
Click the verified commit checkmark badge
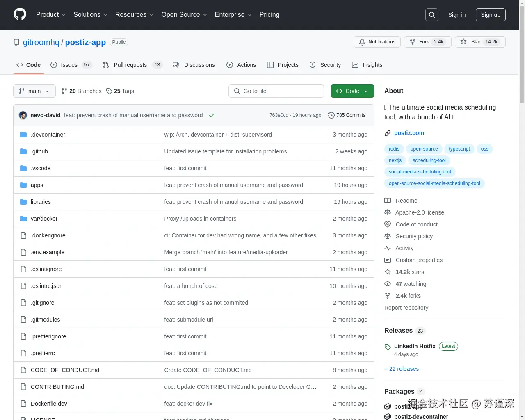tap(212, 115)
